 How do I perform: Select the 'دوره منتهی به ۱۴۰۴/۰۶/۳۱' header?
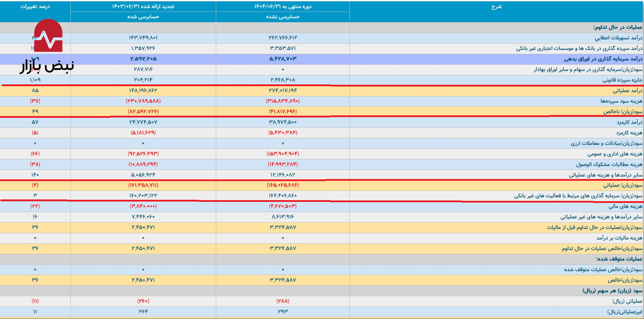click(283, 7)
